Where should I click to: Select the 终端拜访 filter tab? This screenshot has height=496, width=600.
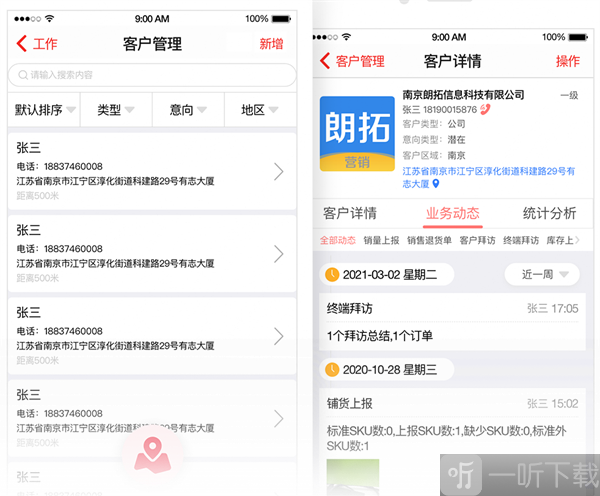[x=521, y=240]
